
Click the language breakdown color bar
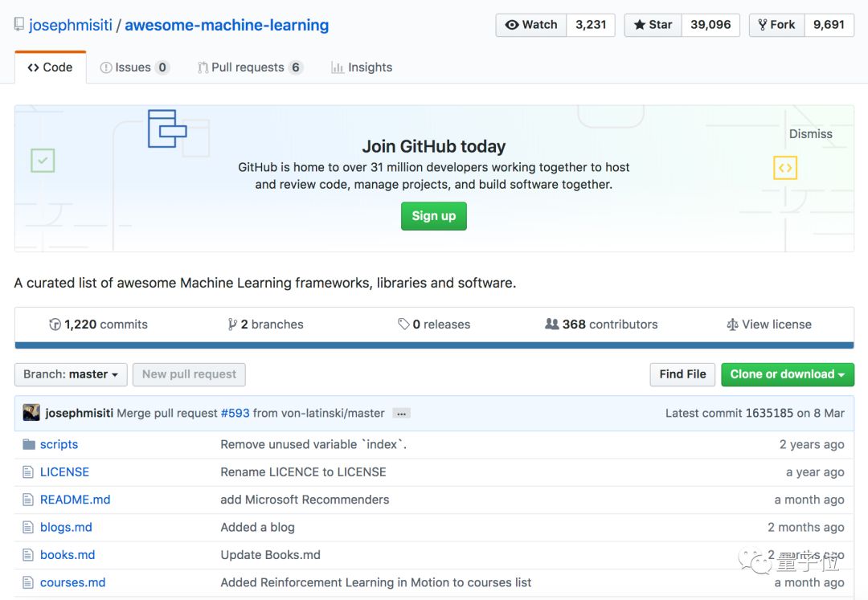(x=434, y=345)
